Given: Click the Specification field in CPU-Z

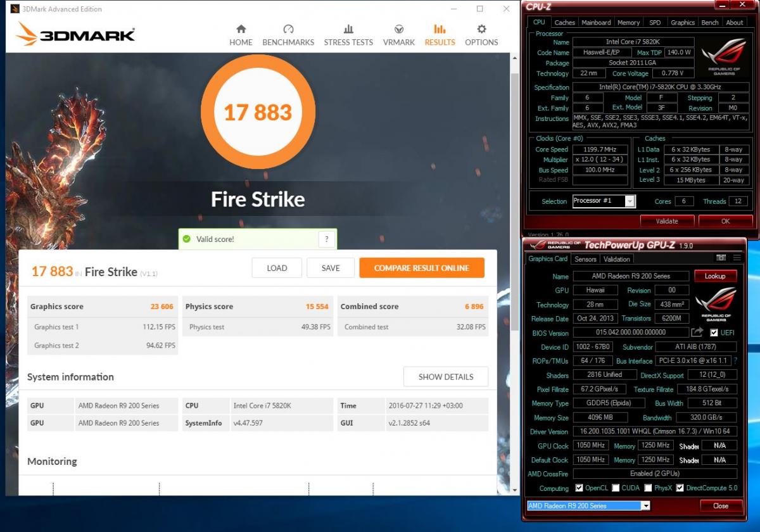Looking at the screenshot, I should click(x=659, y=87).
